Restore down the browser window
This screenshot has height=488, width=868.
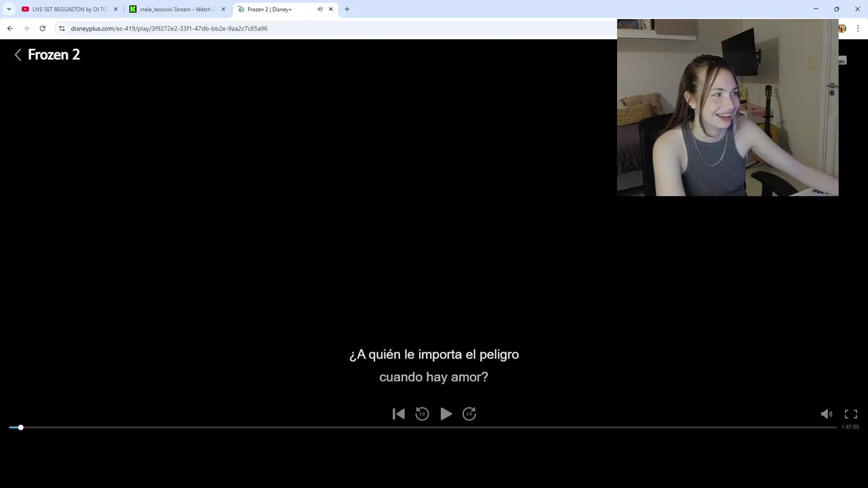pyautogui.click(x=837, y=9)
